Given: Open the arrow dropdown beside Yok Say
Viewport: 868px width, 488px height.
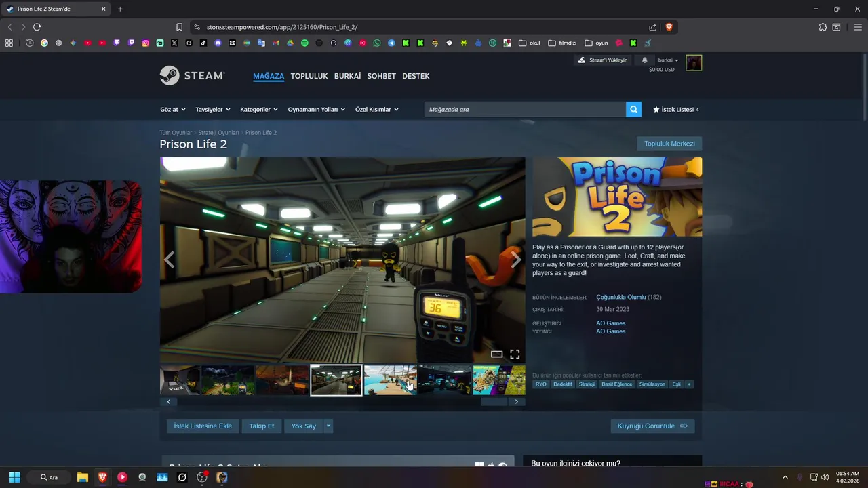Looking at the screenshot, I should tap(328, 426).
